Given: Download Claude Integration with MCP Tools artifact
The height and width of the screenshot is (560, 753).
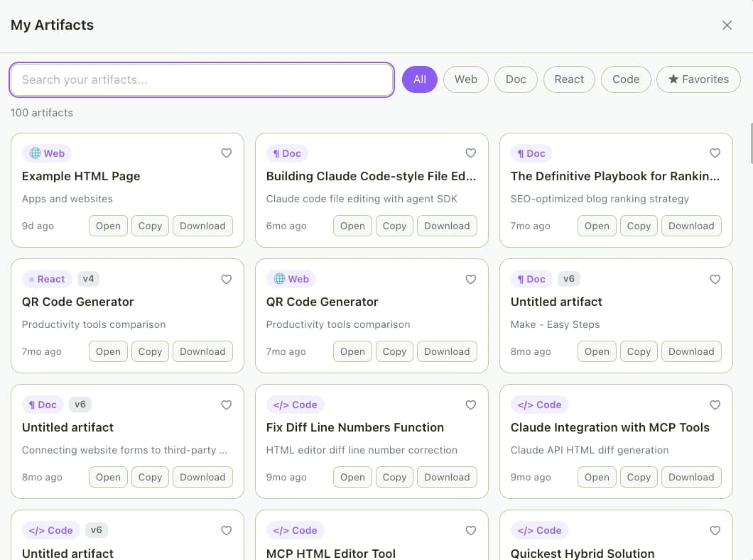Looking at the screenshot, I should (691, 478).
